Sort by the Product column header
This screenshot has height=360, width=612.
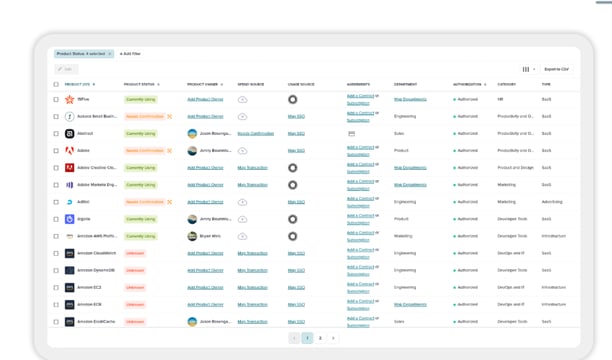pyautogui.click(x=80, y=84)
